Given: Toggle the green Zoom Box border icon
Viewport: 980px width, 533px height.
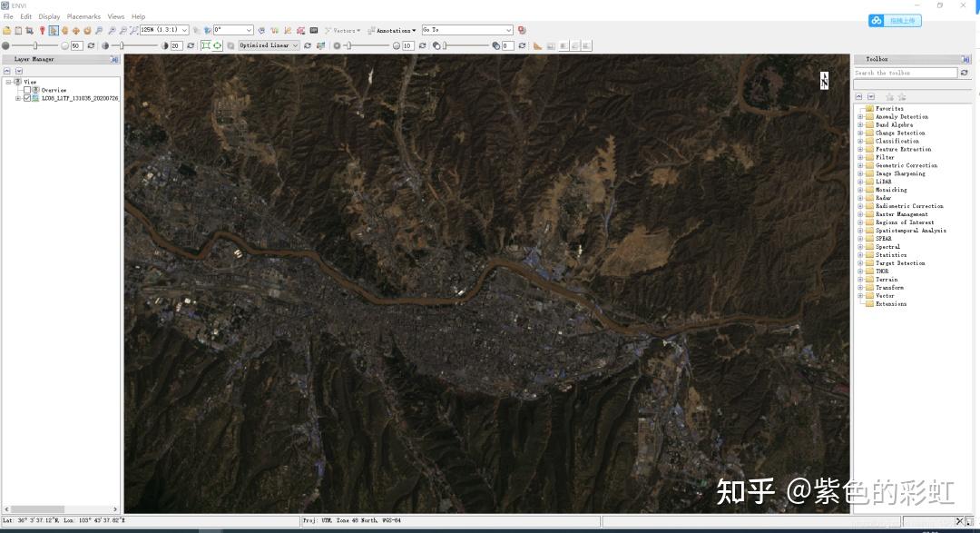Looking at the screenshot, I should 206,44.
